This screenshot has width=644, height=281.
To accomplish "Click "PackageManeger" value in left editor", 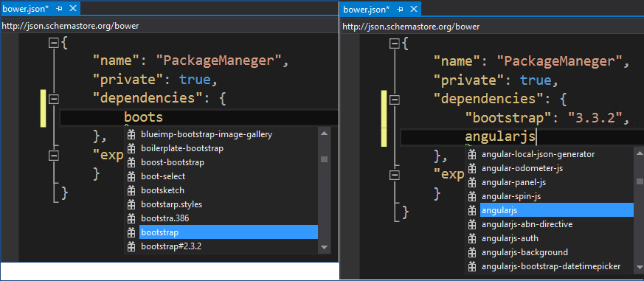I will (x=219, y=61).
